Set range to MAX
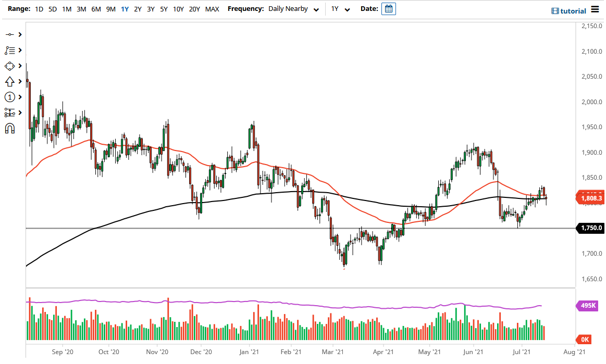 point(212,9)
